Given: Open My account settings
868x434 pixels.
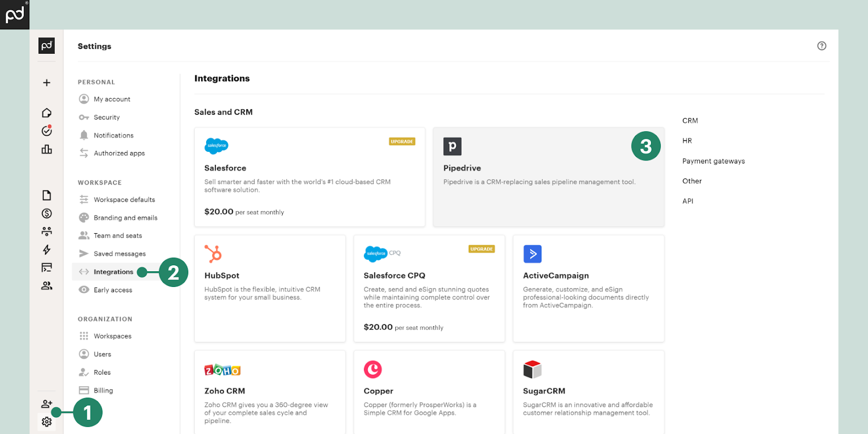Looking at the screenshot, I should click(112, 99).
